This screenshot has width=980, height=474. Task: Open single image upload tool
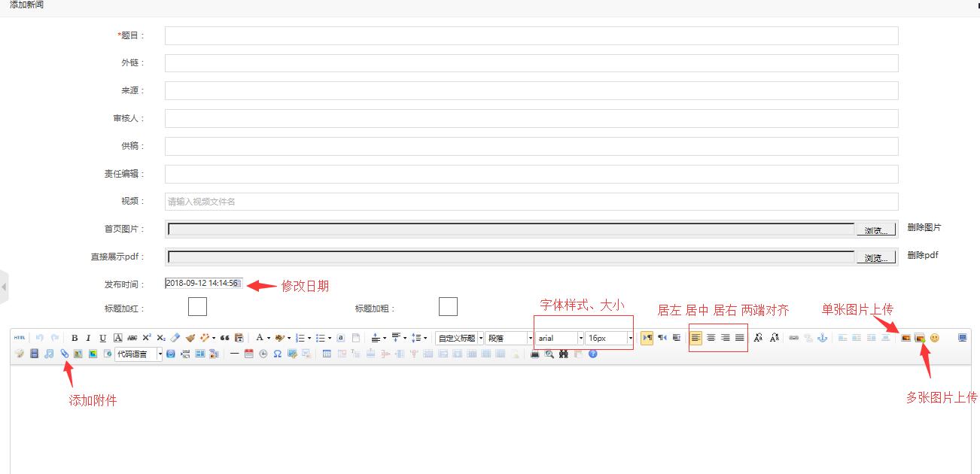pos(906,339)
